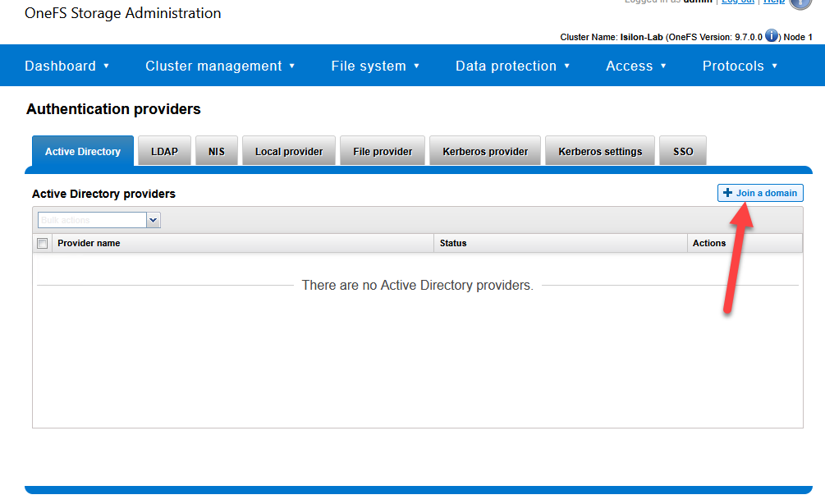The width and height of the screenshot is (825, 504).
Task: Expand the Cluster management menu
Action: point(220,66)
